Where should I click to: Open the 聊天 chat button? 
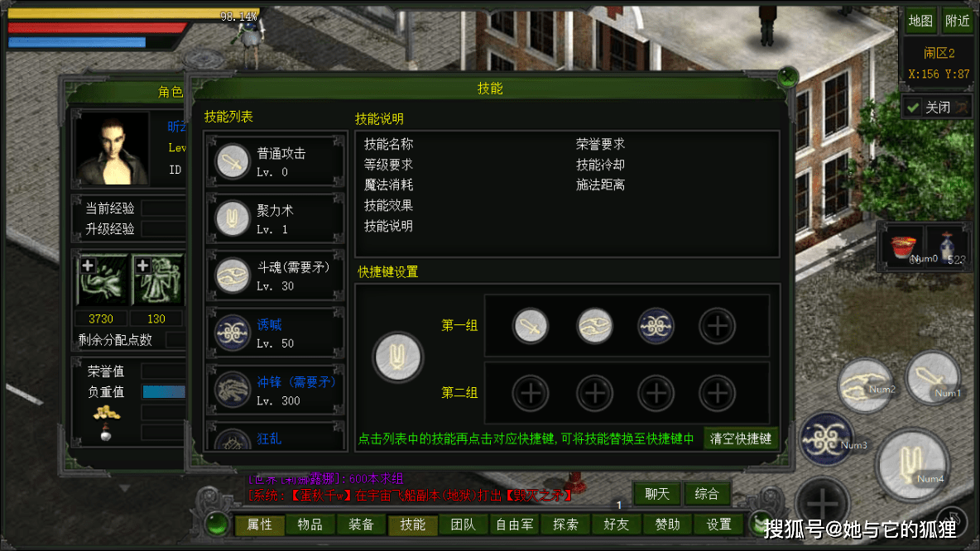[x=657, y=494]
